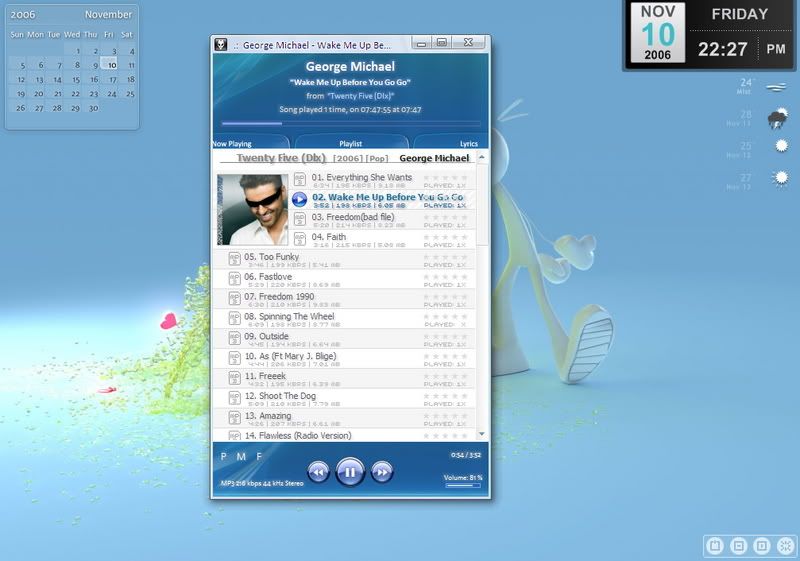Open the Playlist tab
800x561 pixels.
[351, 143]
